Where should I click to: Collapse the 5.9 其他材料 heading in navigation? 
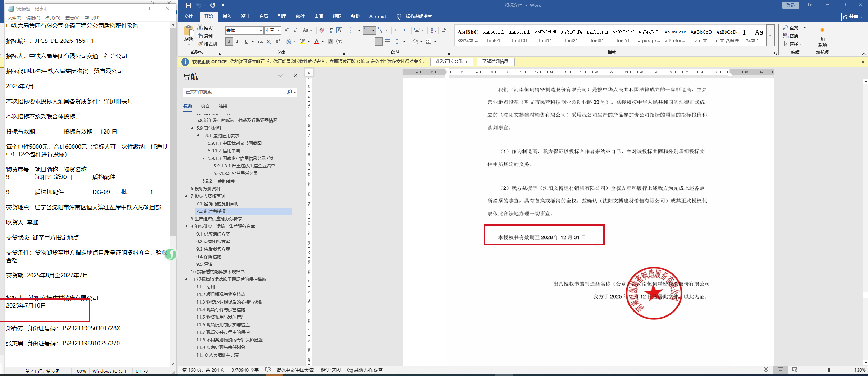(192, 128)
